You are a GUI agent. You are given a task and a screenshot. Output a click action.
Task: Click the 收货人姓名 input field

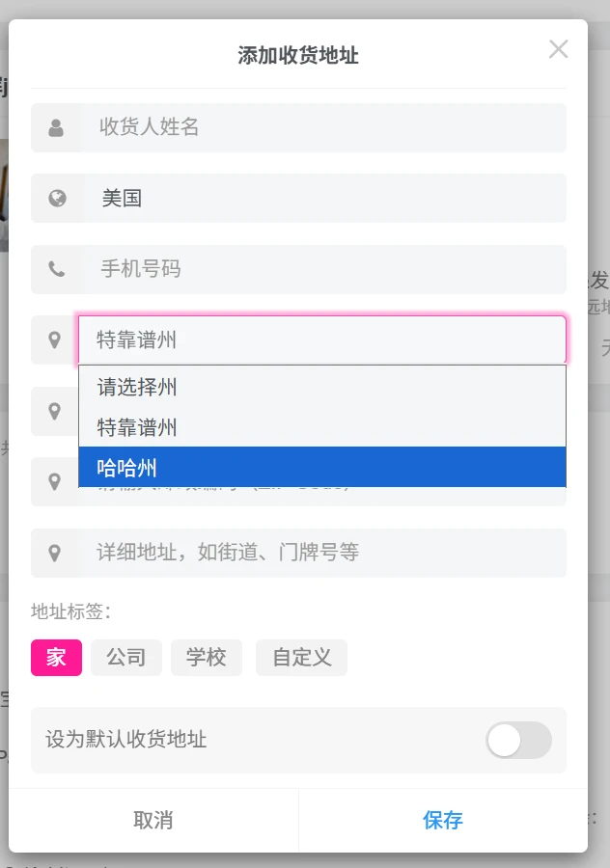coord(290,127)
